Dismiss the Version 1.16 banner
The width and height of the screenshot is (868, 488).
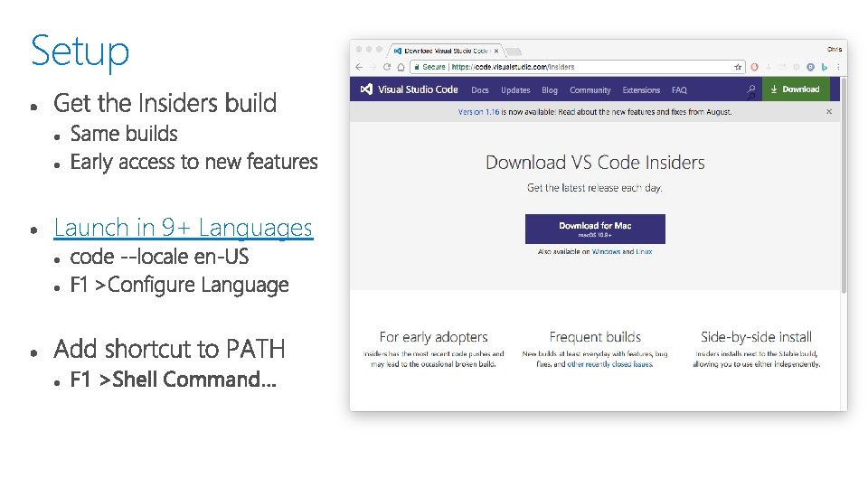pos(829,112)
